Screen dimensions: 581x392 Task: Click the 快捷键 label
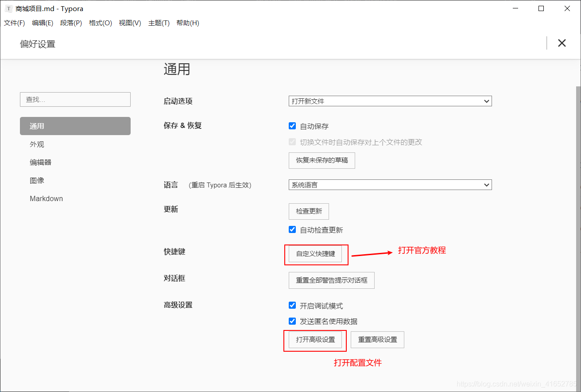174,251
